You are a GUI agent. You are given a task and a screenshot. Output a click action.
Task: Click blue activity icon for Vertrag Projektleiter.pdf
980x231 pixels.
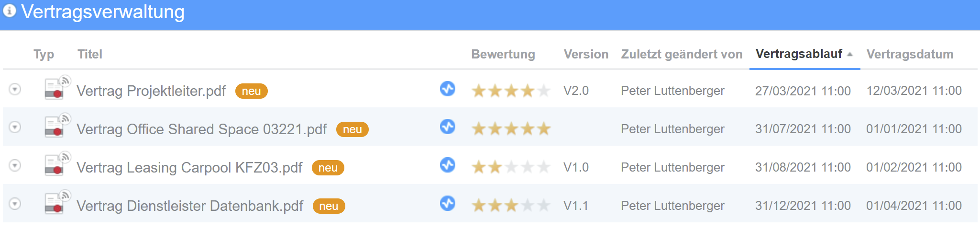pos(448,89)
